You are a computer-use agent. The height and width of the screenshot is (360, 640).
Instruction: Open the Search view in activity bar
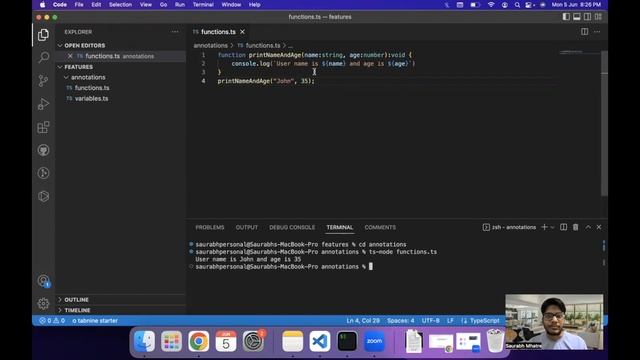click(43, 57)
